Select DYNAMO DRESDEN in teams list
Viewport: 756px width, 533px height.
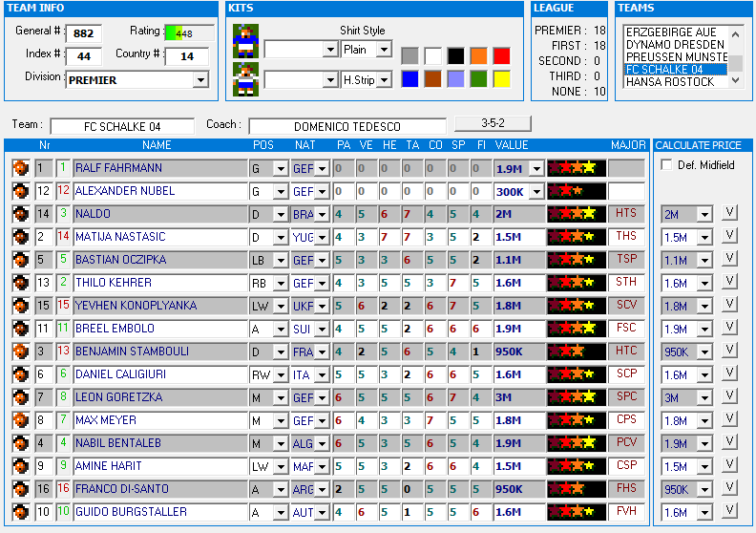[x=674, y=45]
